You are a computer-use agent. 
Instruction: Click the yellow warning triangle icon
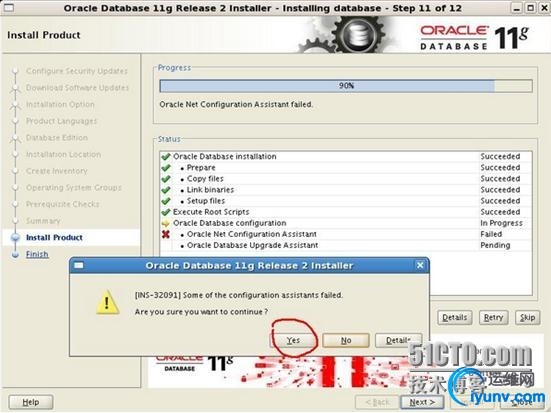(x=107, y=302)
